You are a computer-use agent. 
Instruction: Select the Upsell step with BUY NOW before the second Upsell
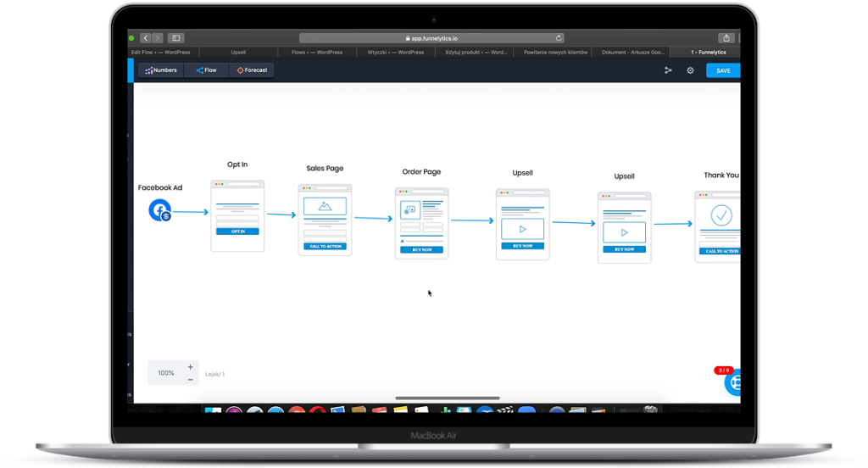click(522, 225)
